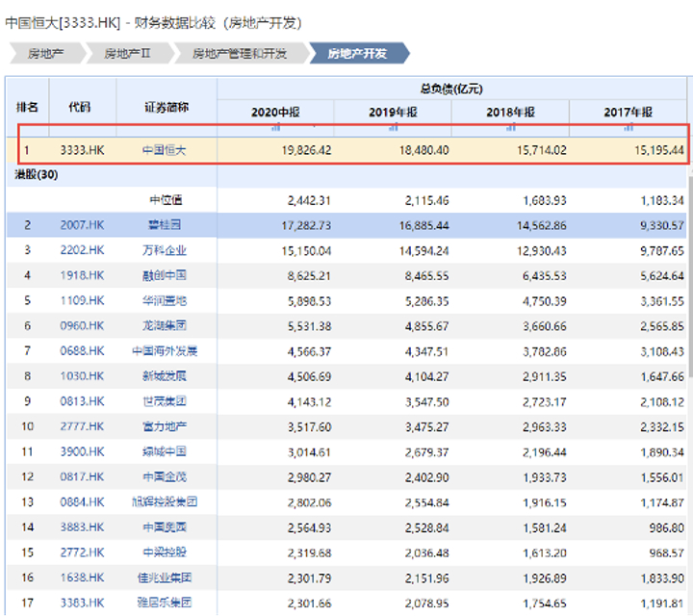Image resolution: width=693 pixels, height=616 pixels.
Task: Open 房地产管理和开发 breadcrumb tab
Action: [x=240, y=53]
